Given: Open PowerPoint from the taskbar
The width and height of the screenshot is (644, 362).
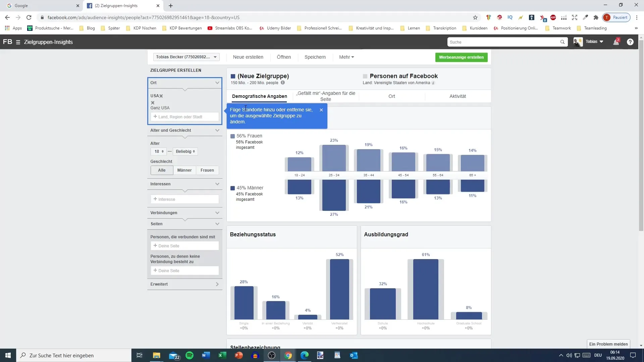Looking at the screenshot, I should [238, 355].
